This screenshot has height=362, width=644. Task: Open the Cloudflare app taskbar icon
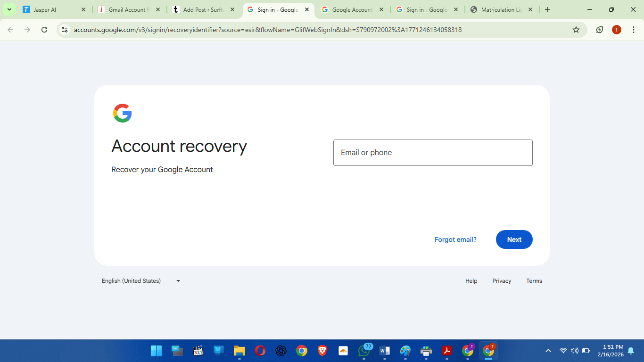point(343,351)
